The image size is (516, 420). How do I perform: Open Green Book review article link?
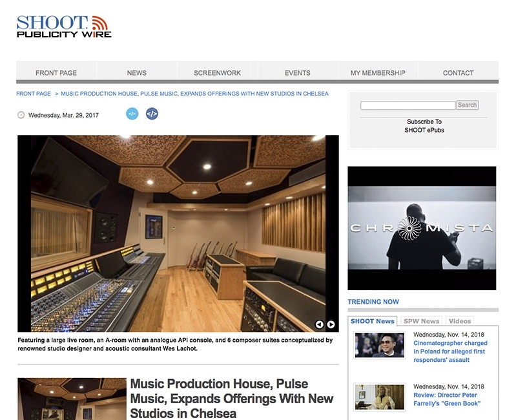point(446,399)
